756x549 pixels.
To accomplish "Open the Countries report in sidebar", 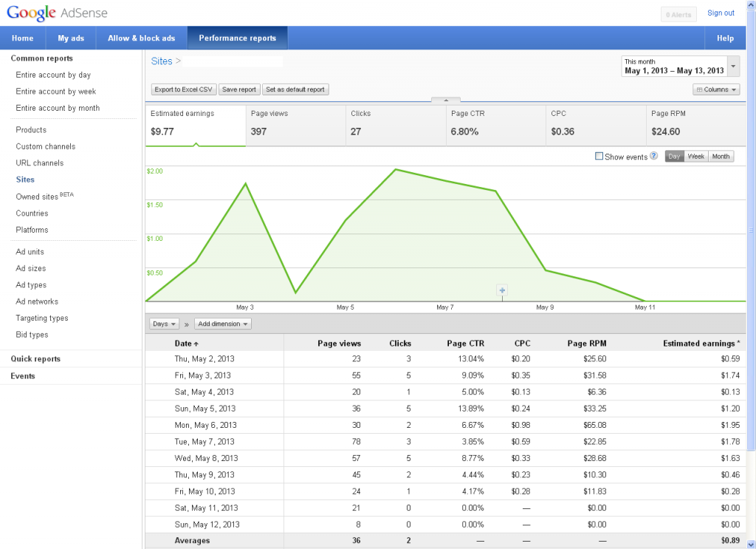I will coord(32,214).
